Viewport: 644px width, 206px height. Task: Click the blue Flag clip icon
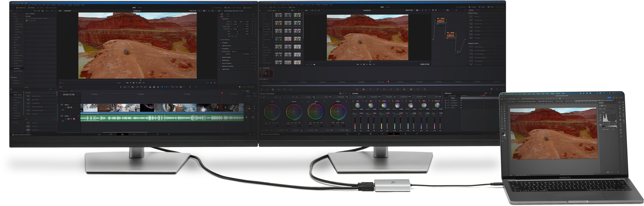(162, 87)
